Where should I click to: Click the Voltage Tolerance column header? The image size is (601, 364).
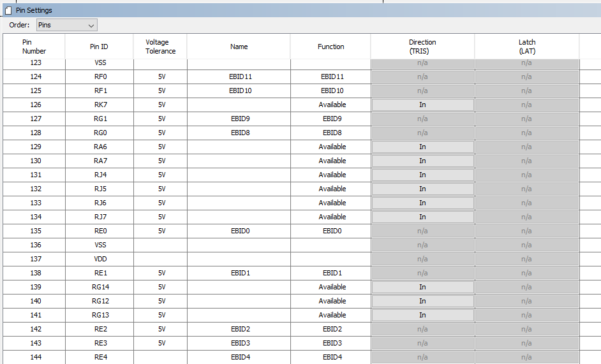[x=160, y=47]
